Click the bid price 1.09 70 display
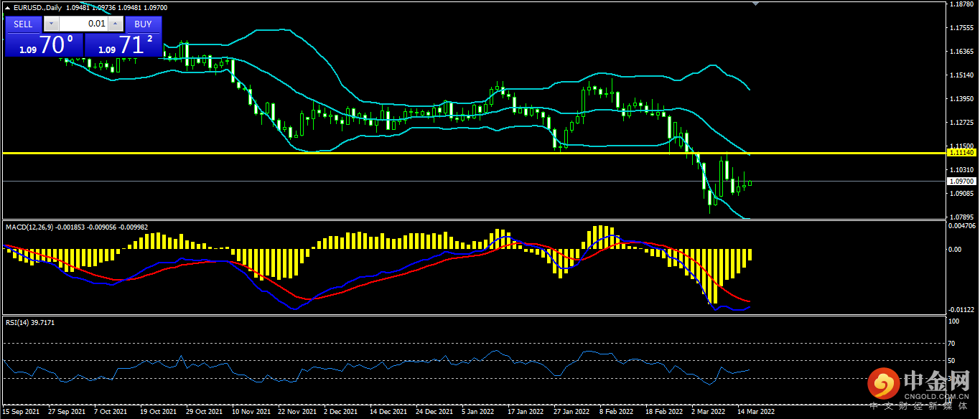This screenshot has width=980, height=419. pos(45,45)
